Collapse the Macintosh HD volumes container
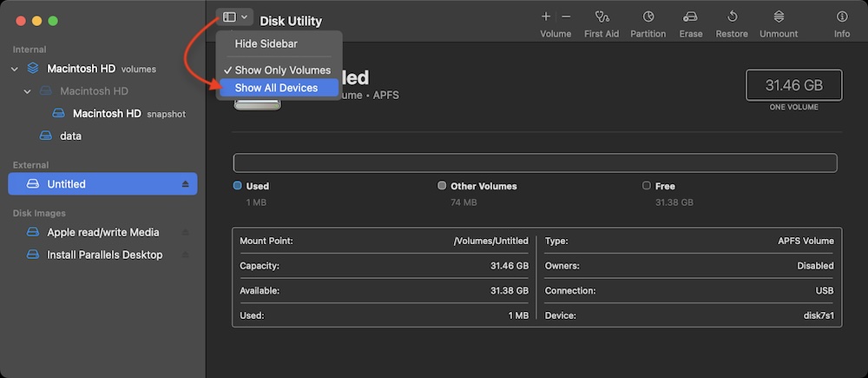Viewport: 868px width, 378px height. [x=15, y=69]
